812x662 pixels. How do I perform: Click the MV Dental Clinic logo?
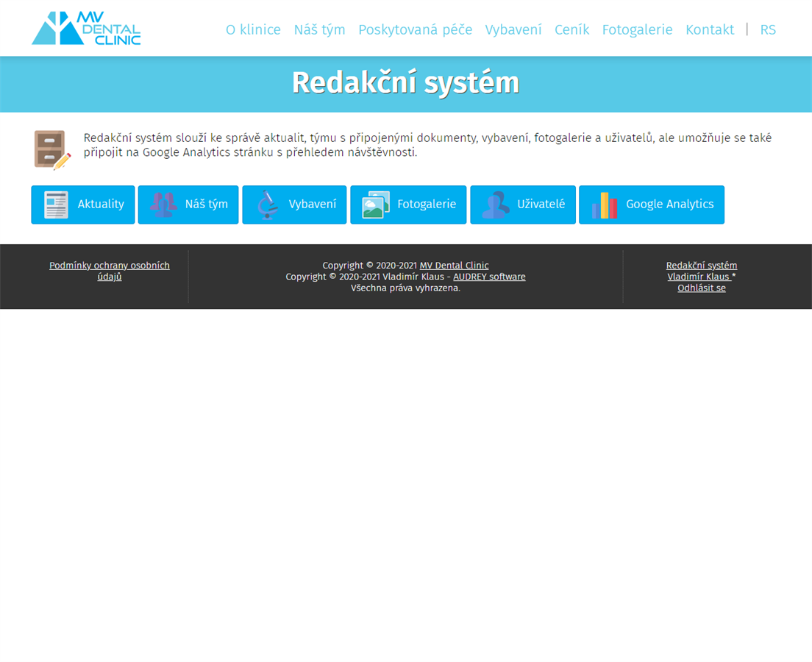[86, 29]
